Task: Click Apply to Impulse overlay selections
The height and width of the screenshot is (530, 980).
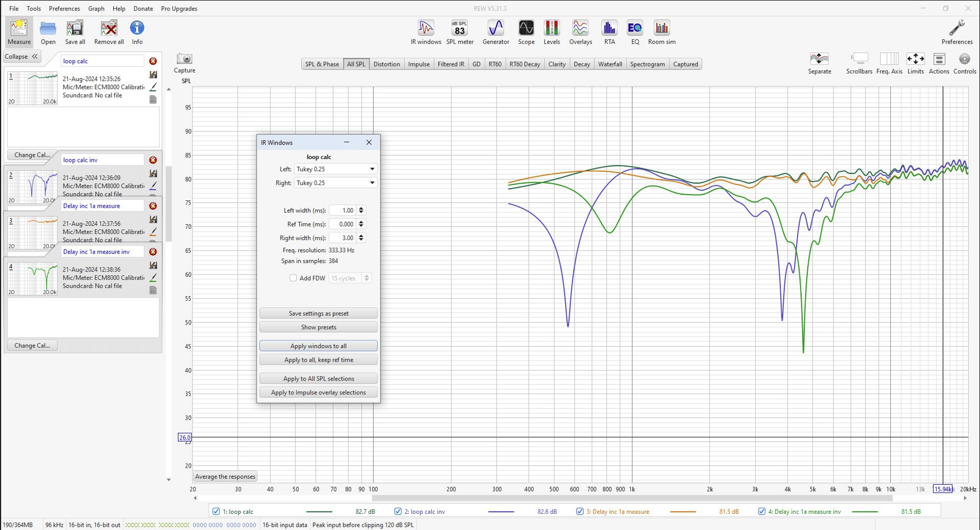Action: (318, 393)
